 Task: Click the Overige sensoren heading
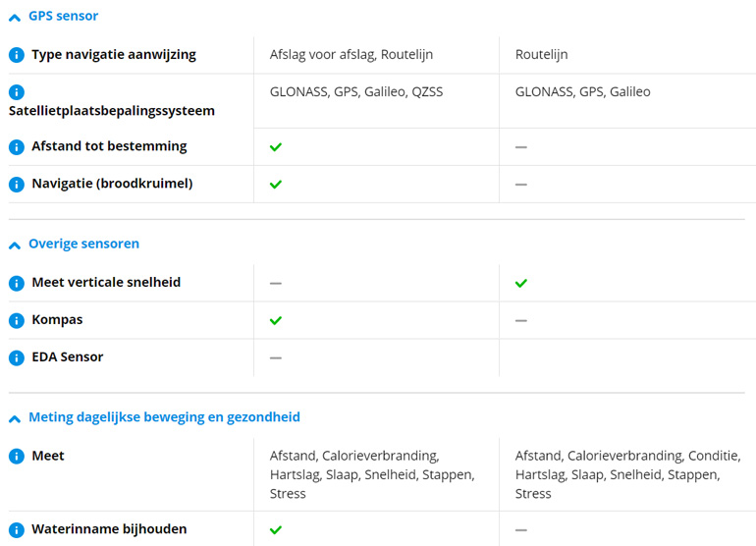[83, 244]
